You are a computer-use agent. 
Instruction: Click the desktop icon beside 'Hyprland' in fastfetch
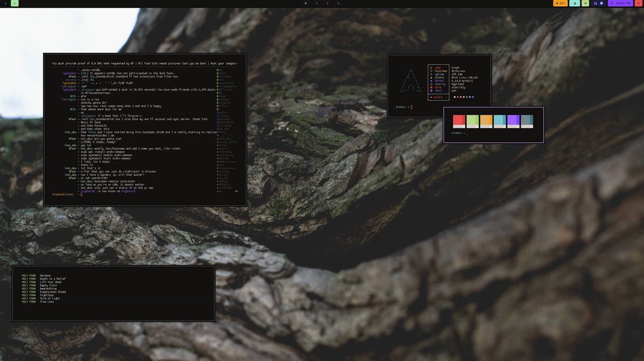432,84
